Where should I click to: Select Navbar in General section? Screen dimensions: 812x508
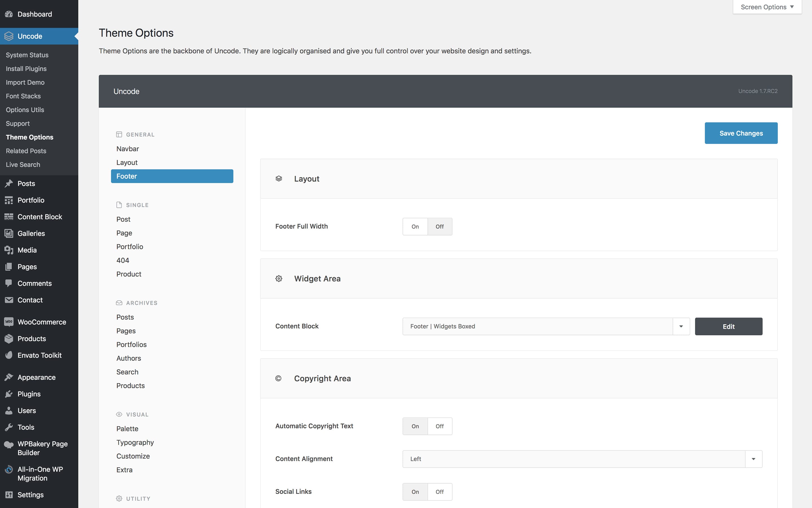pyautogui.click(x=128, y=149)
